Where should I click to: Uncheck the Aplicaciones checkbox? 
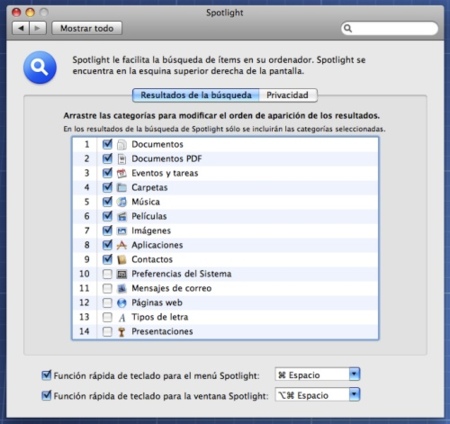(x=107, y=245)
